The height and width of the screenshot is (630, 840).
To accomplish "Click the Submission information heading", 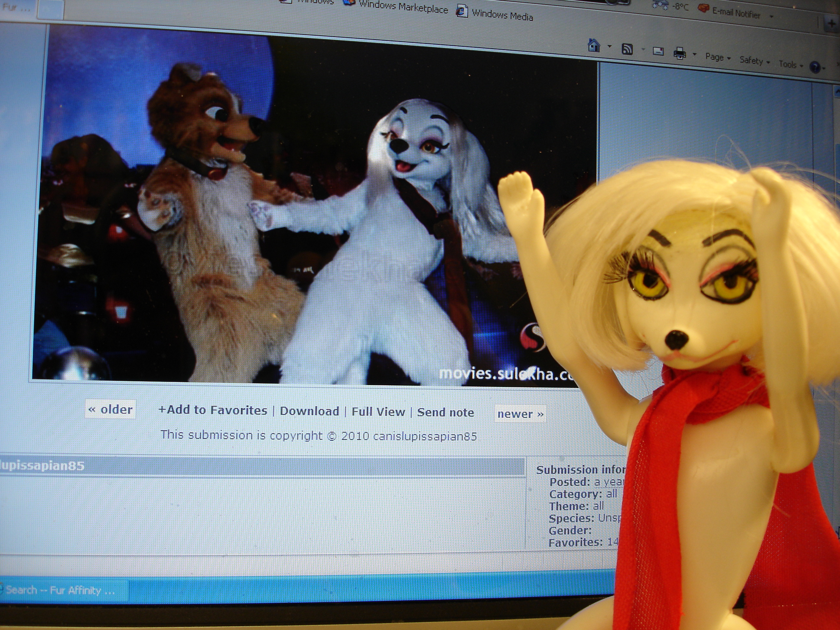I will point(581,470).
